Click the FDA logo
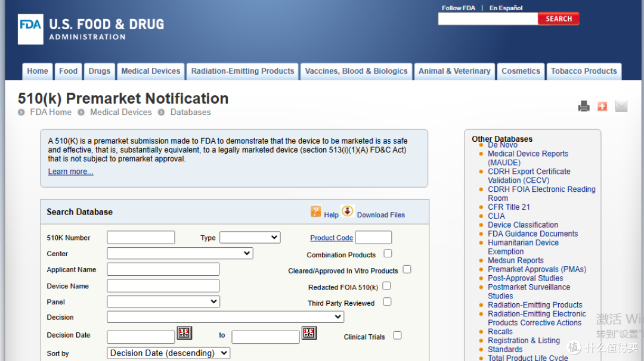 (30, 29)
